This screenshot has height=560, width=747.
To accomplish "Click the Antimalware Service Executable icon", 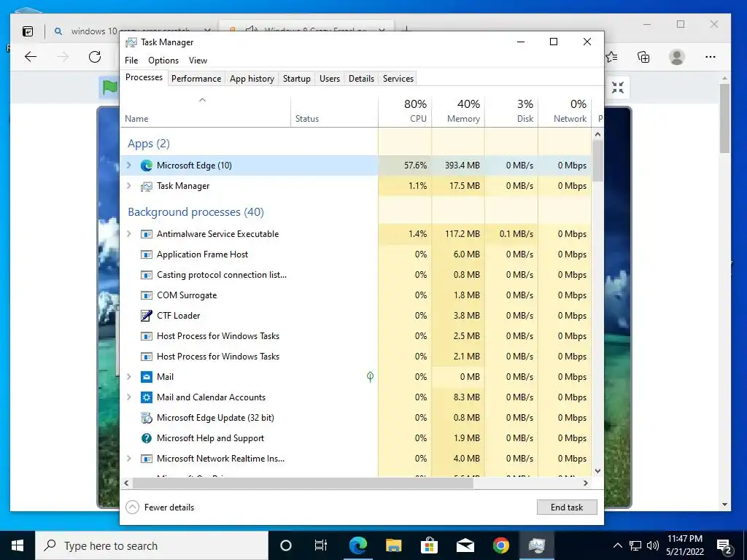I will [146, 234].
